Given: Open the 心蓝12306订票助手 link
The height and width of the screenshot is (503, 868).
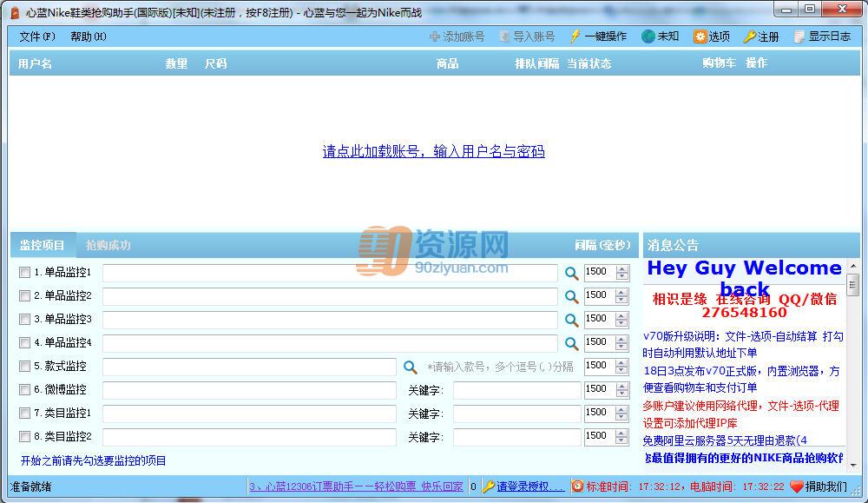Looking at the screenshot, I should coord(356,487).
